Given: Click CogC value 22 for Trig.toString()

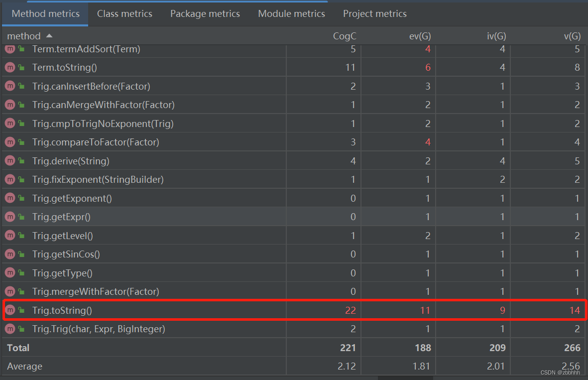Looking at the screenshot, I should tap(350, 310).
